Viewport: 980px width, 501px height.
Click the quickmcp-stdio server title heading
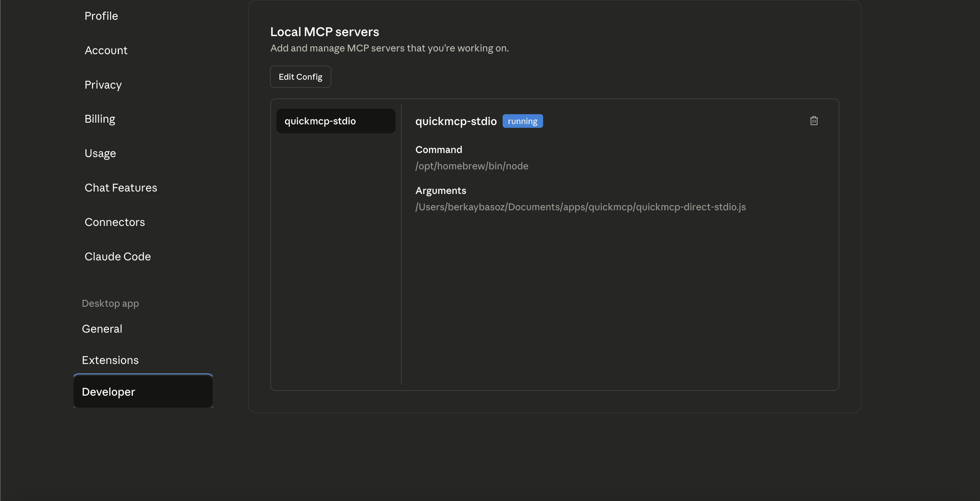[x=455, y=121]
